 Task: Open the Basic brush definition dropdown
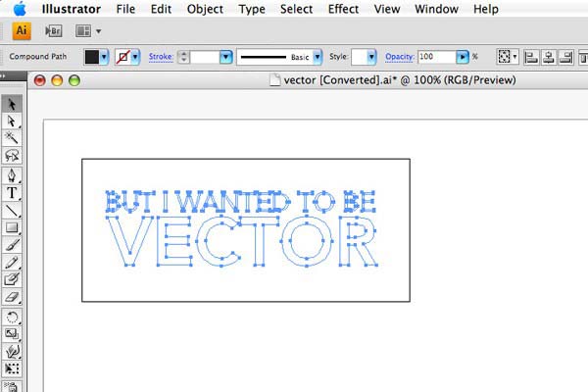[x=318, y=57]
